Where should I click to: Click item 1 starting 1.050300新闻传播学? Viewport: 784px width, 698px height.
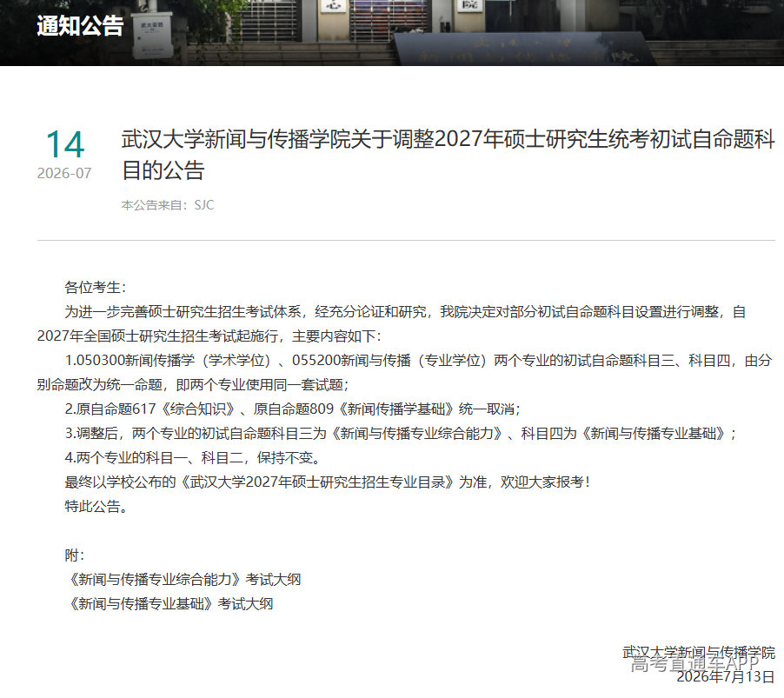click(x=404, y=373)
